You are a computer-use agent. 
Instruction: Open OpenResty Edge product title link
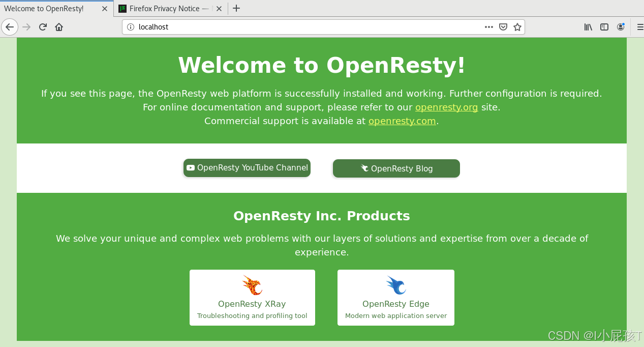click(396, 304)
